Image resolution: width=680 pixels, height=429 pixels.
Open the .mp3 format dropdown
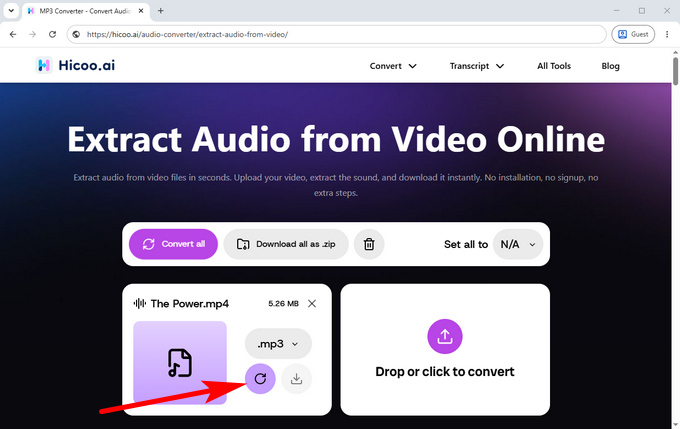point(278,344)
